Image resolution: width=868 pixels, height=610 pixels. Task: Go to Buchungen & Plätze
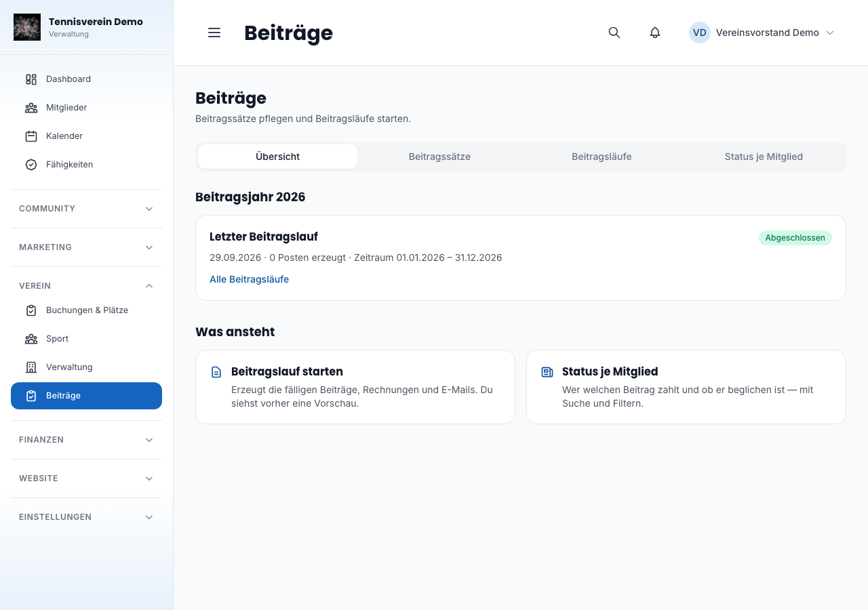coord(86,310)
